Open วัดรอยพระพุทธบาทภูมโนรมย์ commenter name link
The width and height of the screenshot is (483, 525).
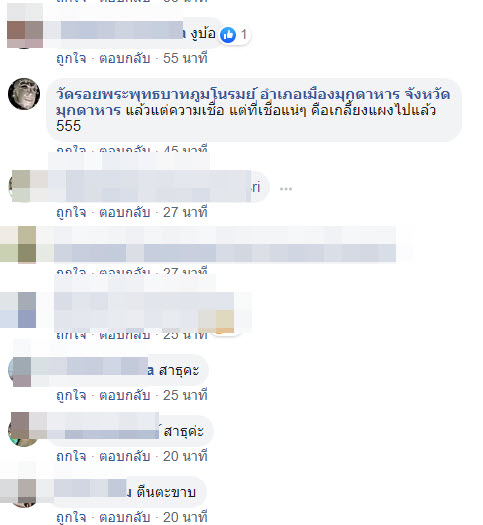tap(156, 94)
